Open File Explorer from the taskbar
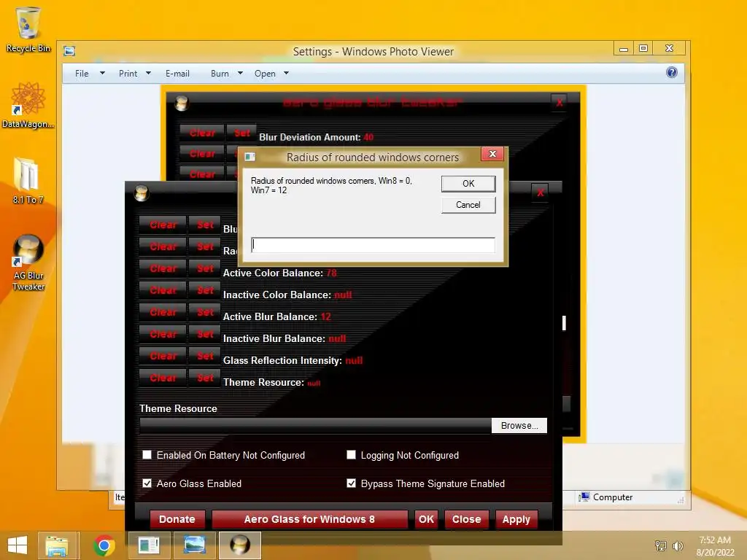Screen dimensions: 747x560 57,545
